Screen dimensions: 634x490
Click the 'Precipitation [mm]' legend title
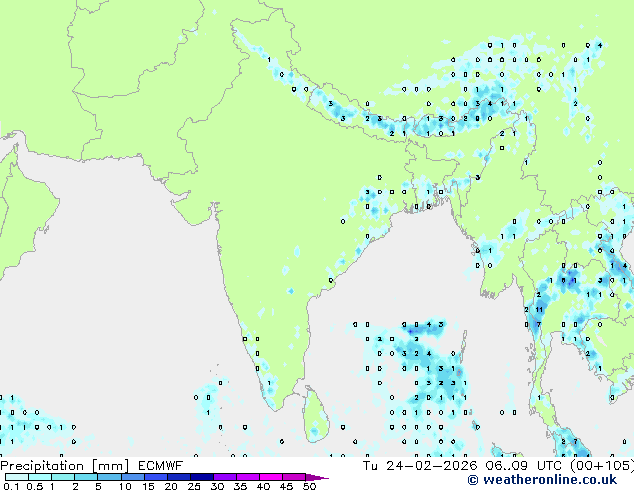point(64,466)
